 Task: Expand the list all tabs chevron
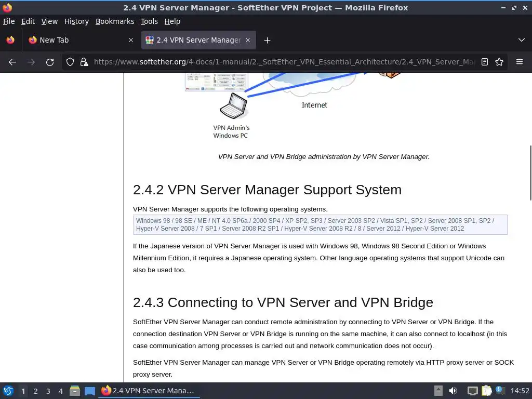click(x=522, y=40)
